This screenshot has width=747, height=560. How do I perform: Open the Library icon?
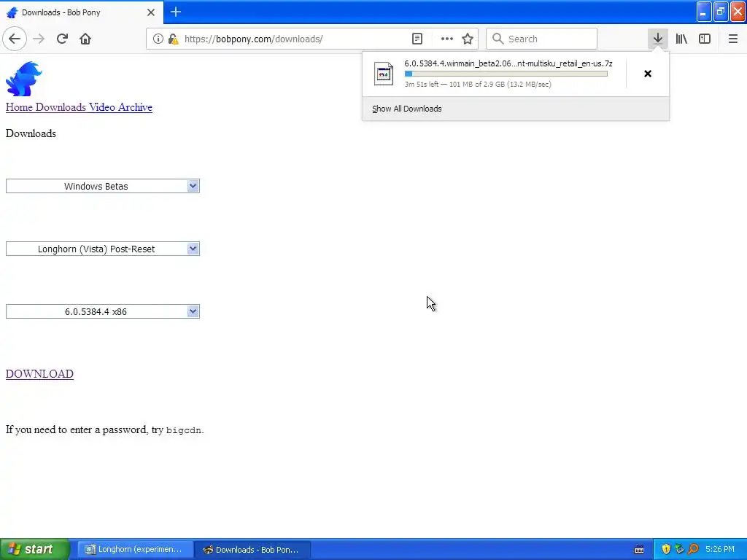[x=681, y=39]
